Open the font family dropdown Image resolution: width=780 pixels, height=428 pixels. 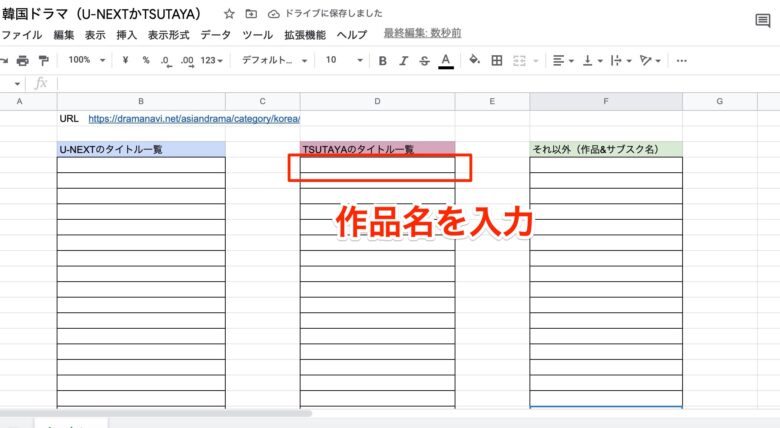pos(275,60)
